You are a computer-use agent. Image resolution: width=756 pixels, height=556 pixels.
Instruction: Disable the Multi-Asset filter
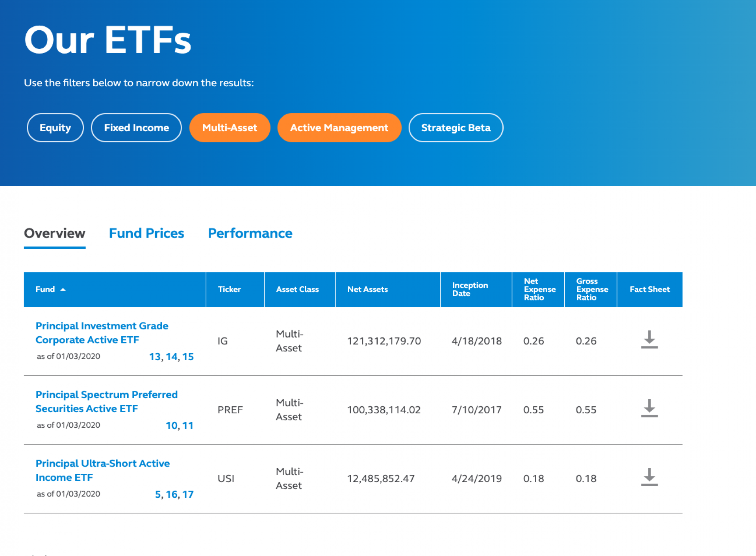tap(230, 128)
